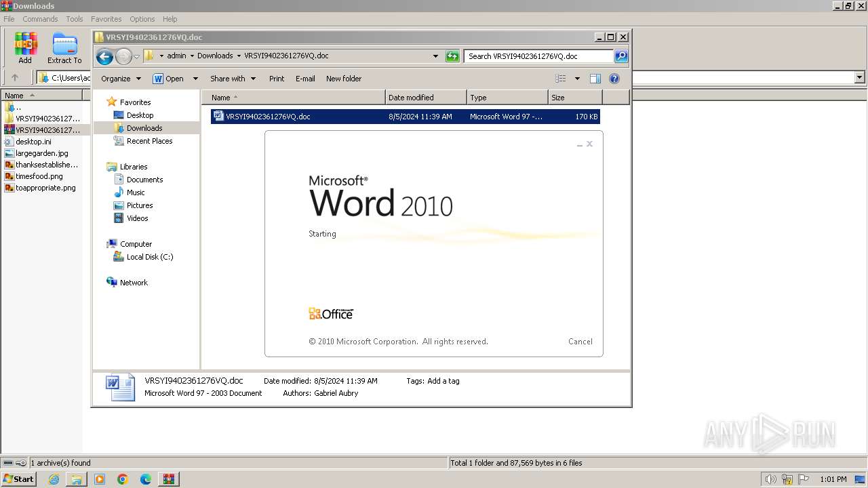The height and width of the screenshot is (488, 868).
Task: Open the address bar history dropdown
Action: pyautogui.click(x=435, y=56)
